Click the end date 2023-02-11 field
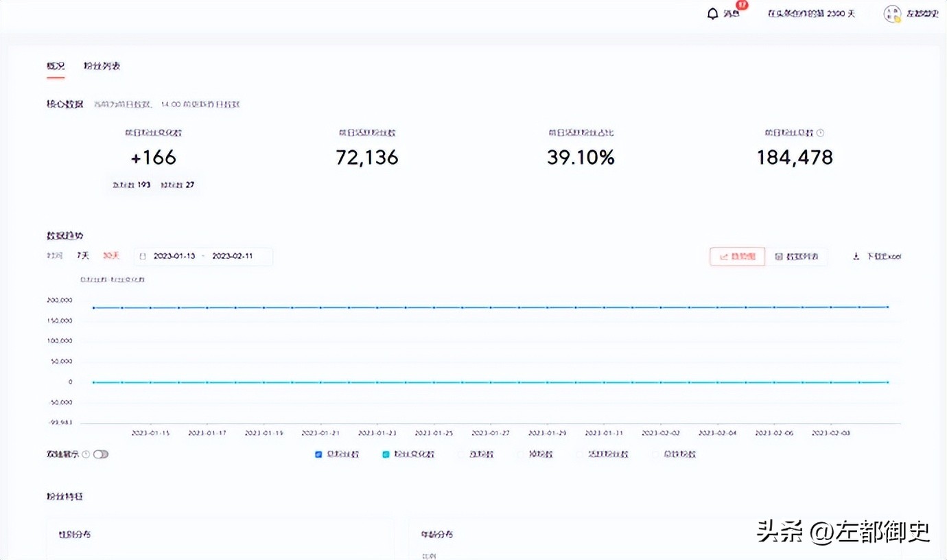 pyautogui.click(x=232, y=257)
